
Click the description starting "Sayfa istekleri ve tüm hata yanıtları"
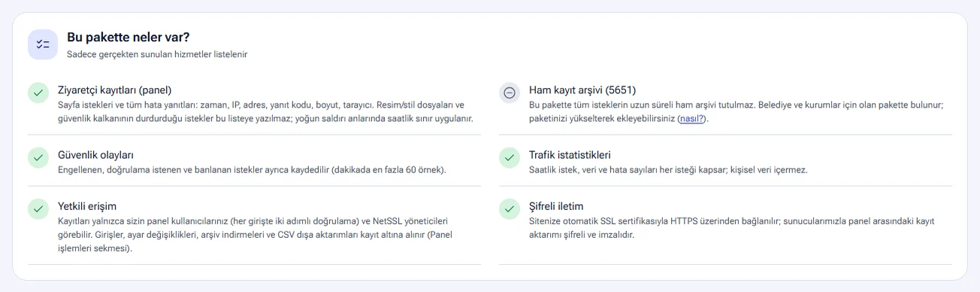pos(265,111)
